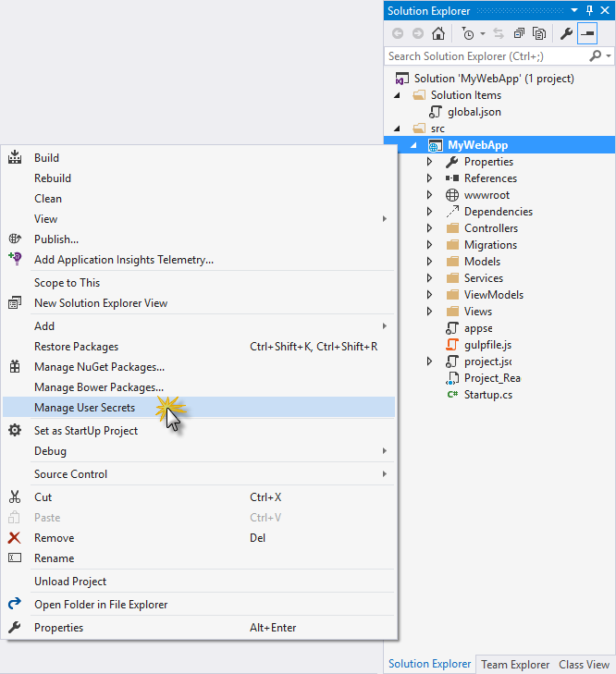Select the Project_Readme file

[492, 378]
